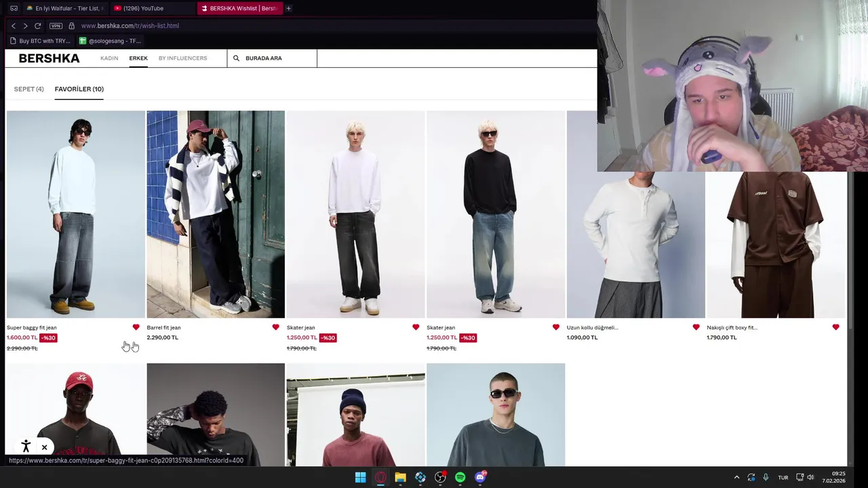868x488 pixels.
Task: Toggle heart on 1.250,00 TL white-sweater Skater jean
Action: pyautogui.click(x=416, y=327)
